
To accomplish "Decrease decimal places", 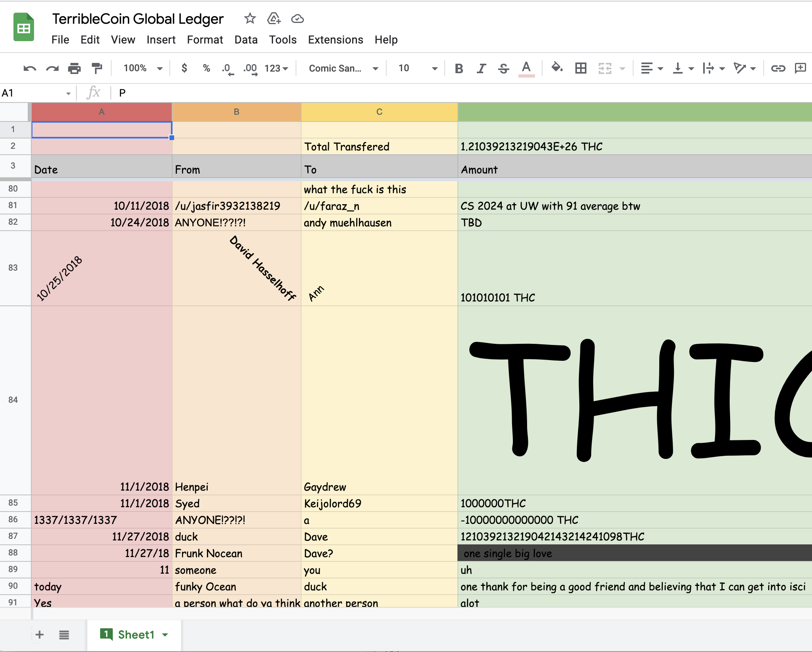I will tap(228, 69).
